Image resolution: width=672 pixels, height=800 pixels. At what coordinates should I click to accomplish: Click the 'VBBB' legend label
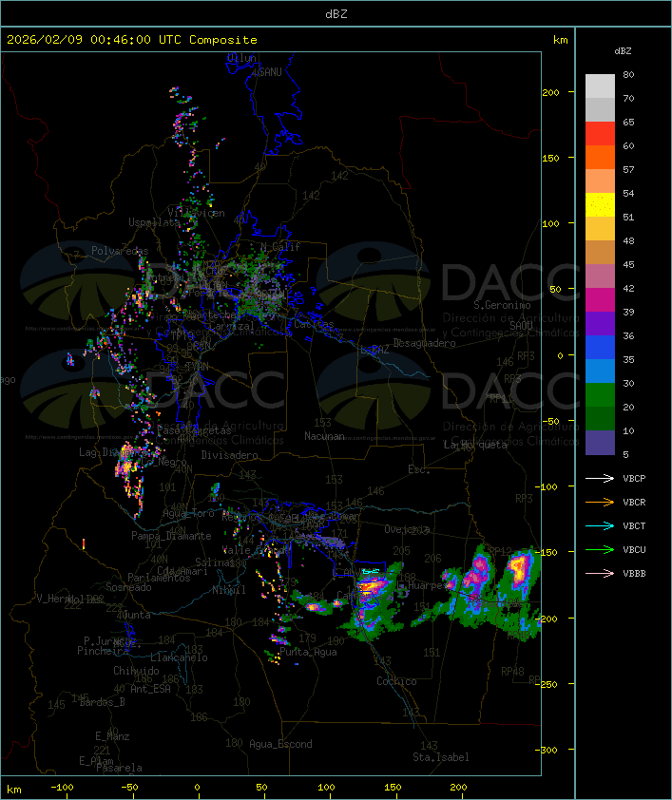634,574
